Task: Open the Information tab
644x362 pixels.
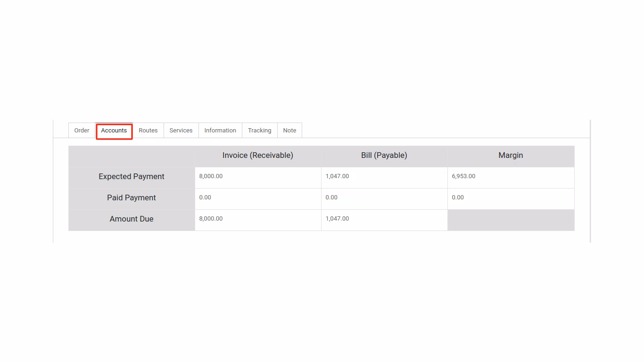Action: click(x=220, y=131)
